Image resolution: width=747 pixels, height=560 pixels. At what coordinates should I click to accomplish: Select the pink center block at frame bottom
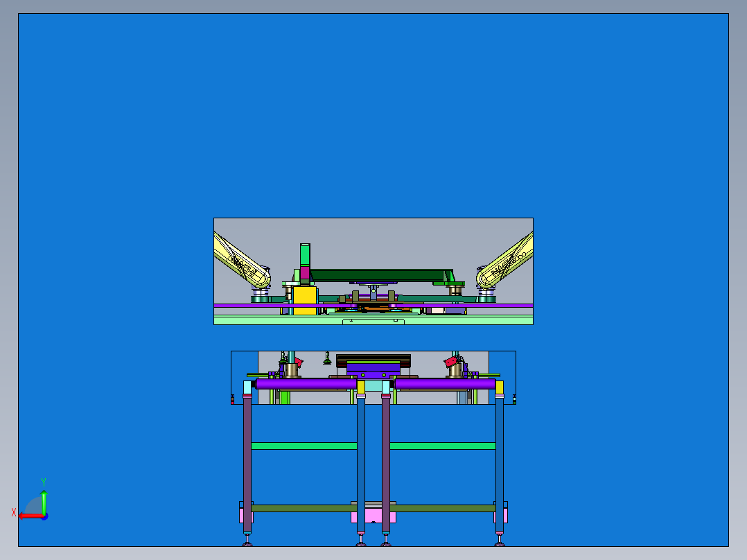click(373, 516)
